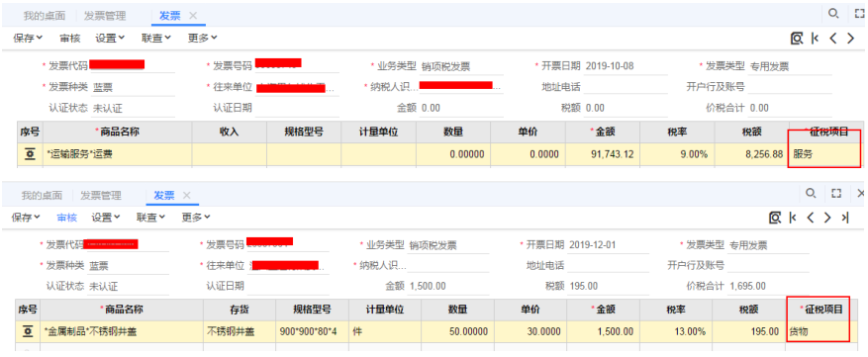The width and height of the screenshot is (868, 357).
Task: Click the 开票日期 field showing 2019-12-01
Action: tap(608, 245)
